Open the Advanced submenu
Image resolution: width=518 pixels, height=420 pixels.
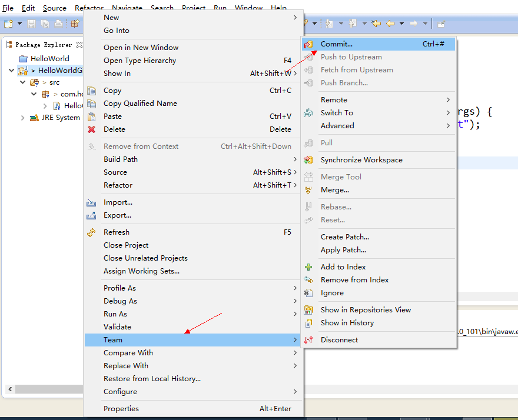pos(378,125)
